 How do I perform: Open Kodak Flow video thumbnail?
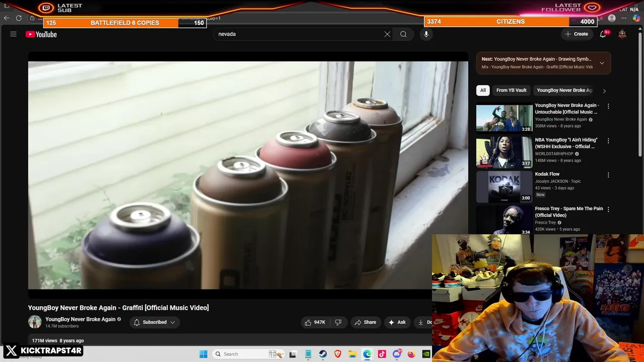[504, 187]
